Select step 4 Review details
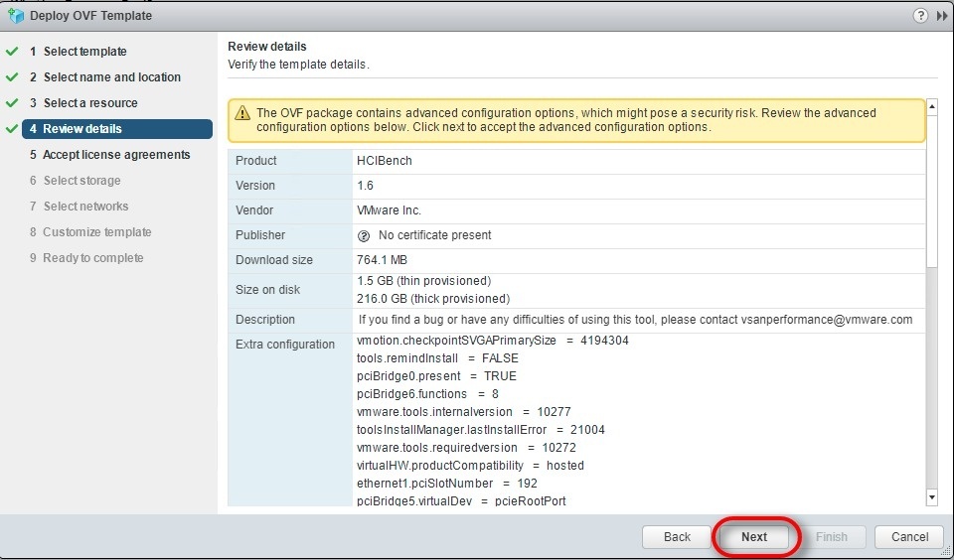 pos(81,129)
